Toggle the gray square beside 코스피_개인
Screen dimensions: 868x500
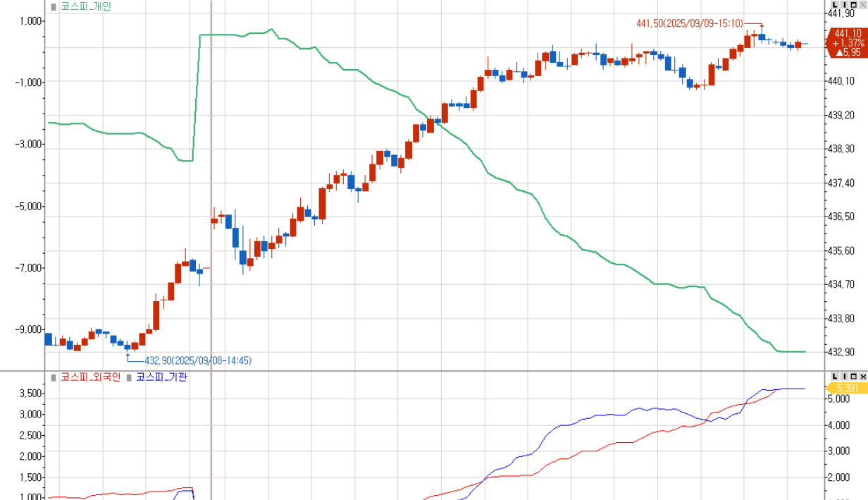click(x=54, y=6)
